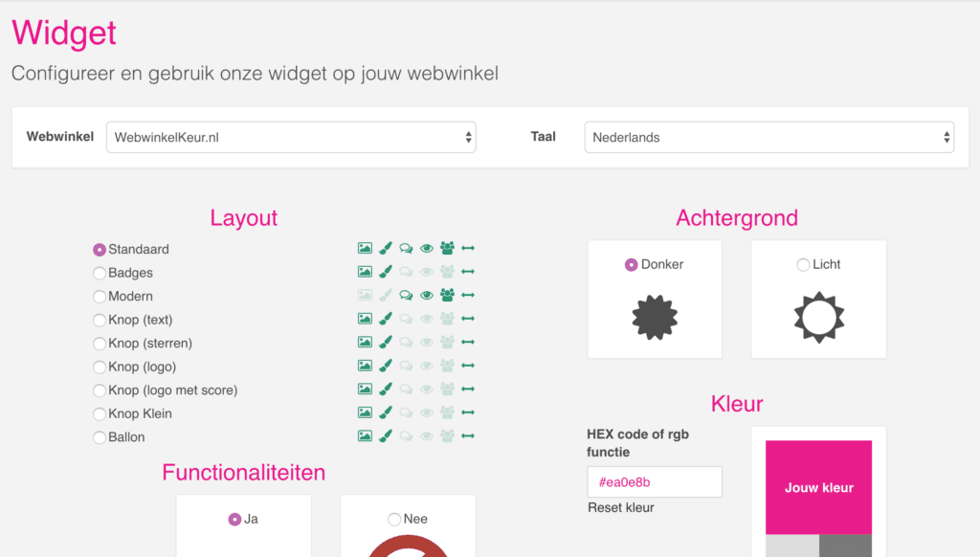Expand the Taal language dropdown
This screenshot has height=557, width=980.
(x=768, y=137)
